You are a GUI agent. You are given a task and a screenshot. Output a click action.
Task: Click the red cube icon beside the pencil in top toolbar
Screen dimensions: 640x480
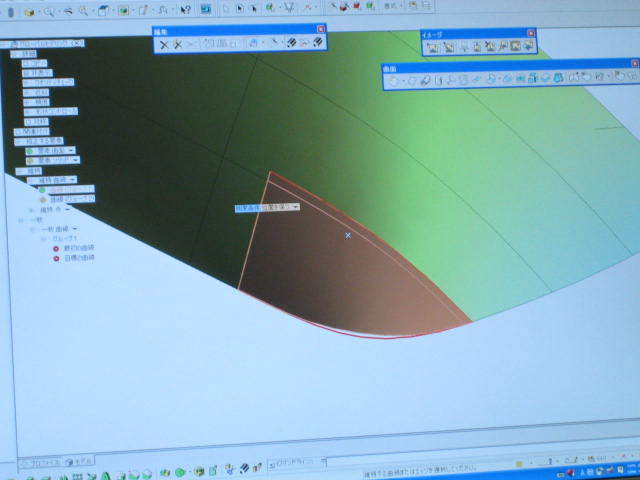click(x=345, y=7)
